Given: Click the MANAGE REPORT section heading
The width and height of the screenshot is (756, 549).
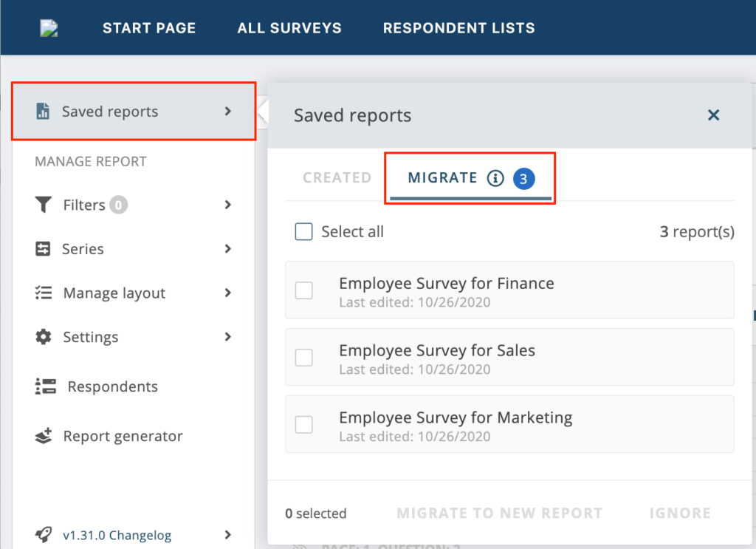Looking at the screenshot, I should [x=91, y=161].
